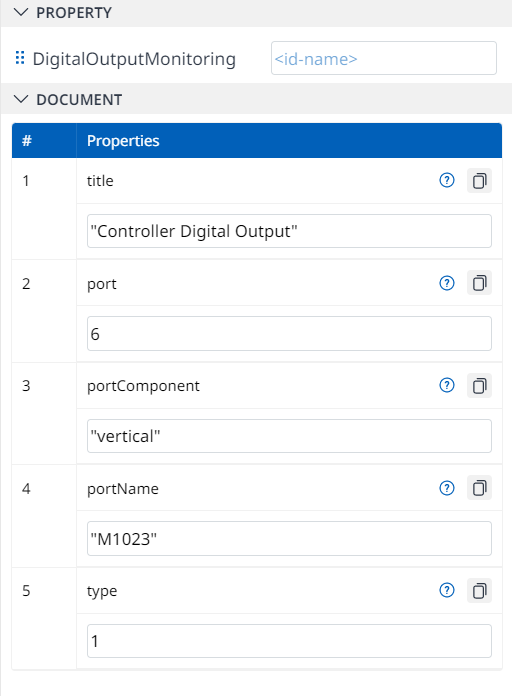The image size is (512, 696).
Task: Edit the "vertical" portComponent field
Action: click(289, 436)
